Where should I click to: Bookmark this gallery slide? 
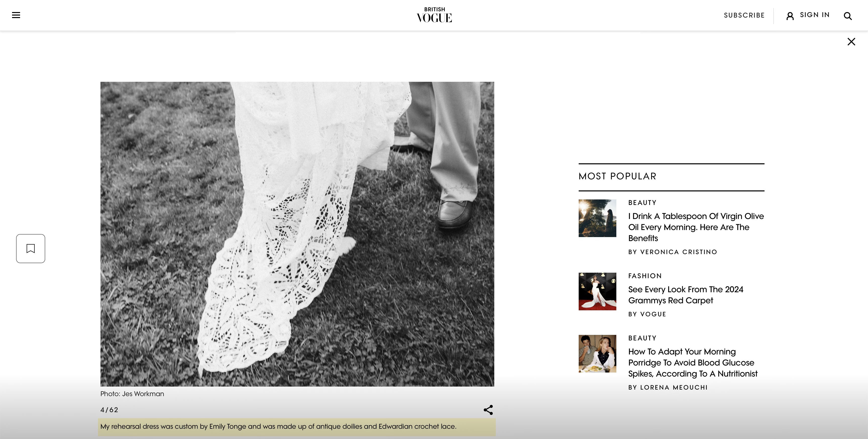(31, 248)
